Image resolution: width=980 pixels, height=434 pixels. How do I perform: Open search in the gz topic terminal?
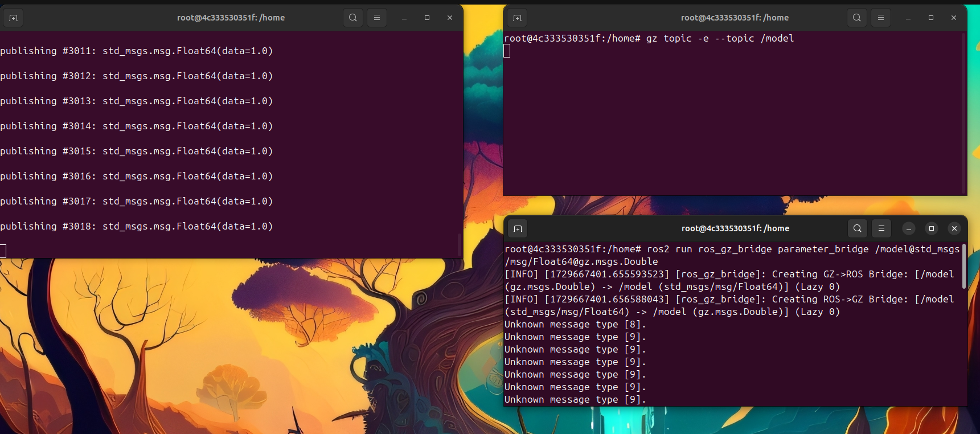(857, 18)
